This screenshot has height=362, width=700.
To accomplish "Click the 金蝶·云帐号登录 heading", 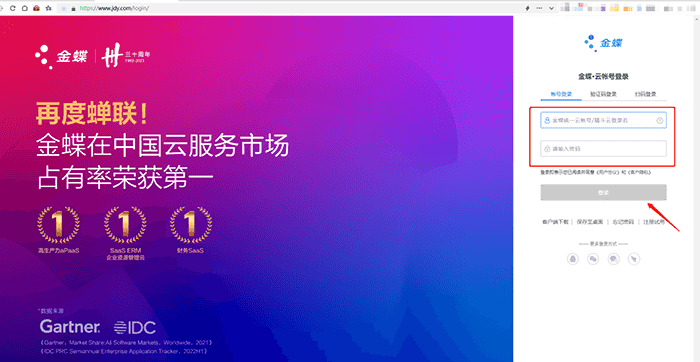I will [x=603, y=76].
